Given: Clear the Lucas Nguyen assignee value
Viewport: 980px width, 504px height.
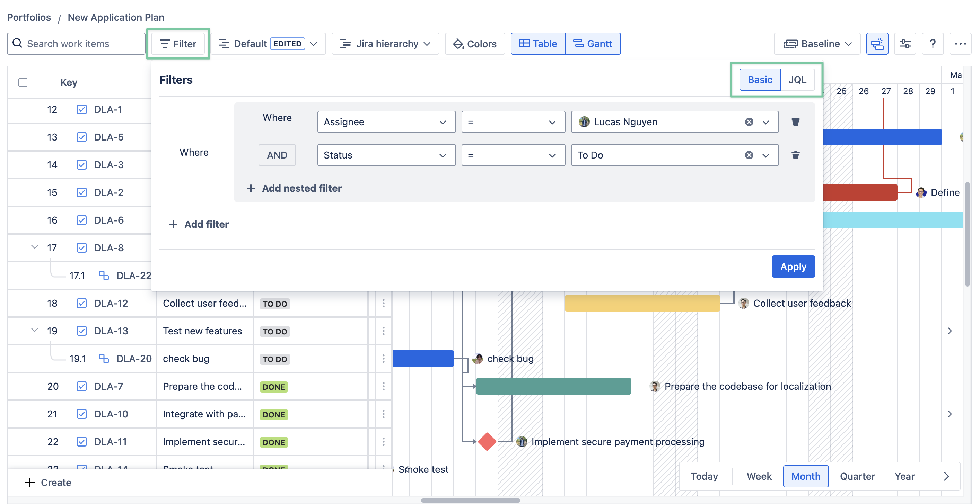Looking at the screenshot, I should tap(749, 122).
